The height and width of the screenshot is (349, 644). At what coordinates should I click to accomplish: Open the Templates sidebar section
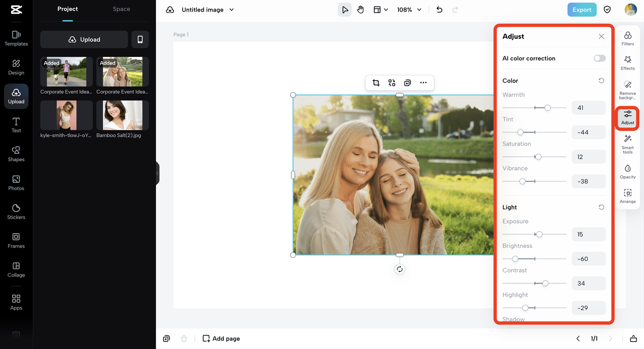pos(16,38)
